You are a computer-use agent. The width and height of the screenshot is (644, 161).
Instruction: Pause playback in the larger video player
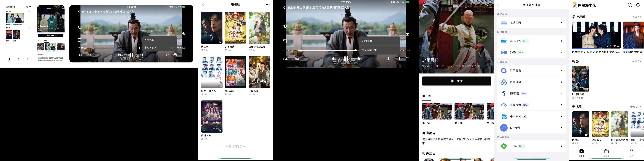pyautogui.click(x=346, y=59)
